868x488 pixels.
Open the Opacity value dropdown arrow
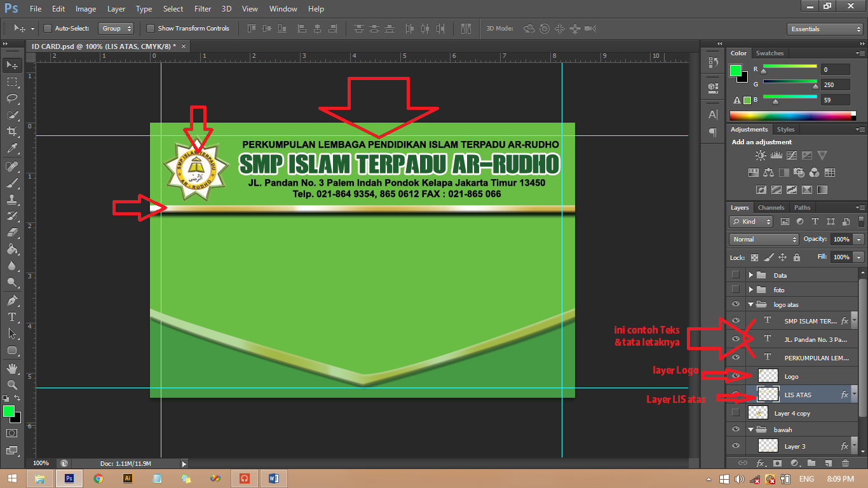tap(858, 240)
